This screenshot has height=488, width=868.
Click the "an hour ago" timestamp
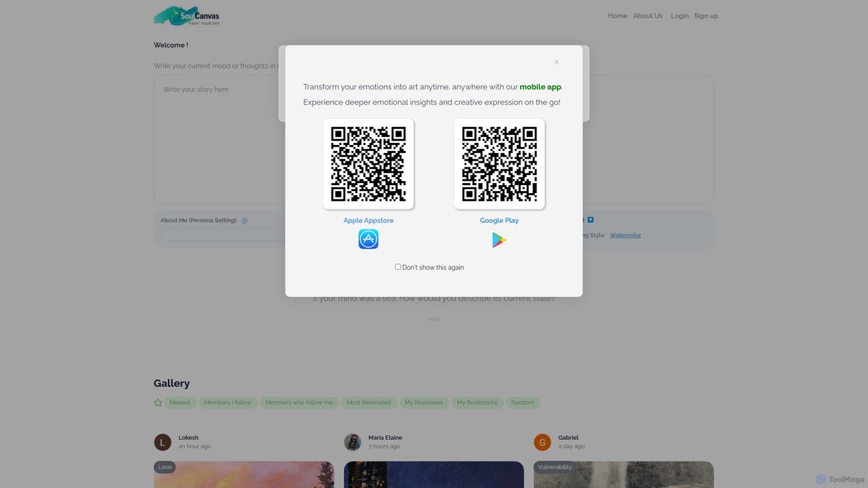point(195,447)
